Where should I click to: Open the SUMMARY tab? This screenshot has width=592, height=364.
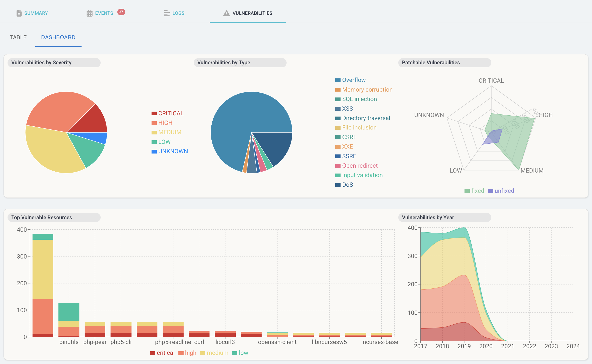point(36,13)
